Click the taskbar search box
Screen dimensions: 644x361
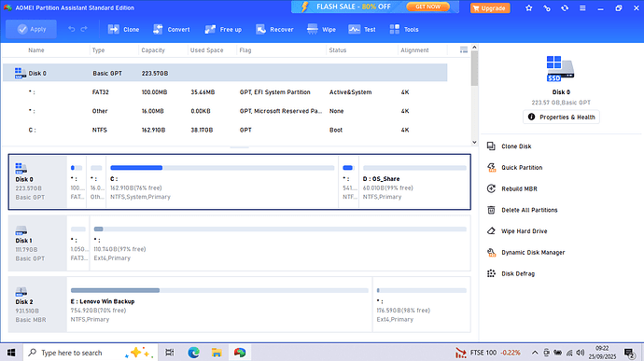(x=91, y=353)
